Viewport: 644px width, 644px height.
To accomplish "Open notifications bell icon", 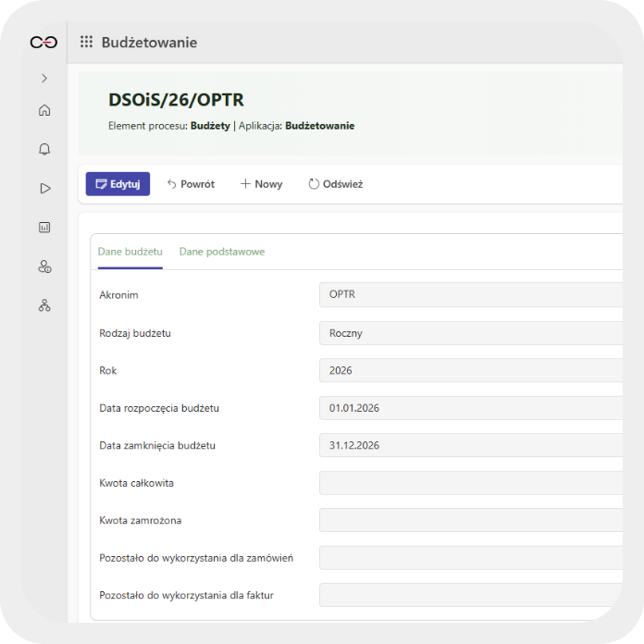I will pos(44,149).
